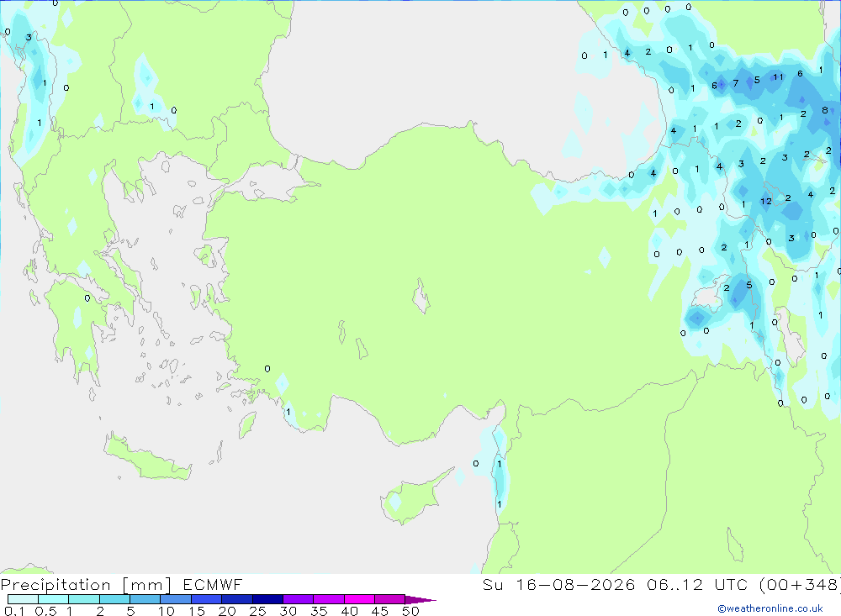
Task: Click the 'Precipitation' title text
Action: (56, 585)
